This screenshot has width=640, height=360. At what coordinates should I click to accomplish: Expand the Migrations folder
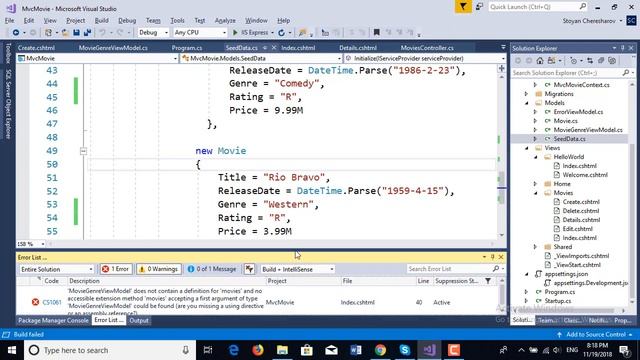tap(527, 94)
